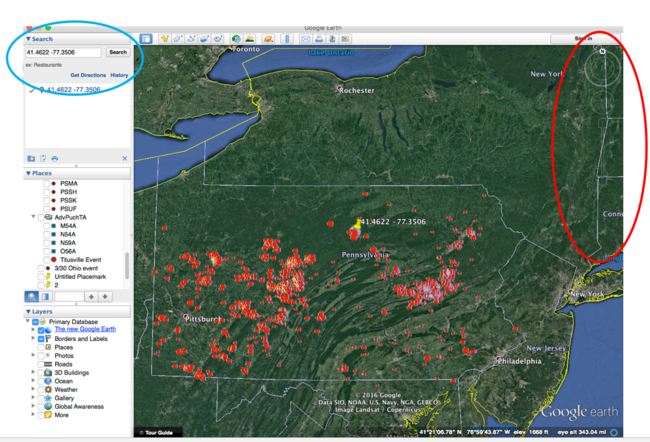This screenshot has width=650, height=442.
Task: Select the ruler measurement tool
Action: point(286,38)
